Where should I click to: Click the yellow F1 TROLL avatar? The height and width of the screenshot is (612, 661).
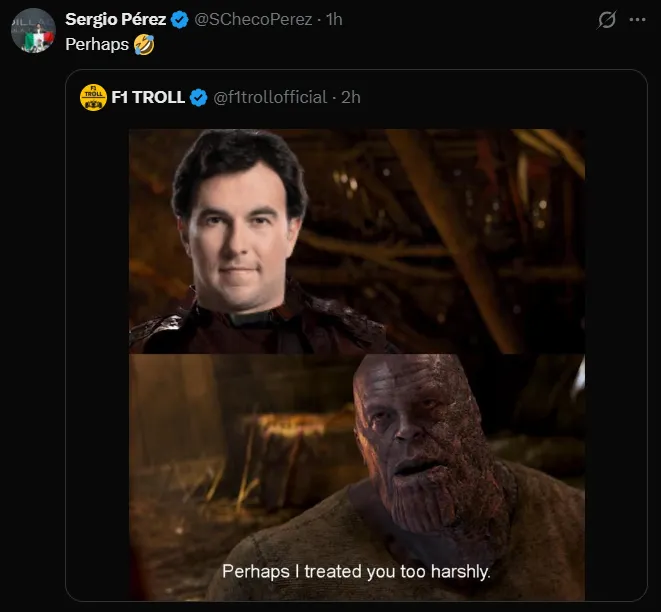click(x=94, y=97)
